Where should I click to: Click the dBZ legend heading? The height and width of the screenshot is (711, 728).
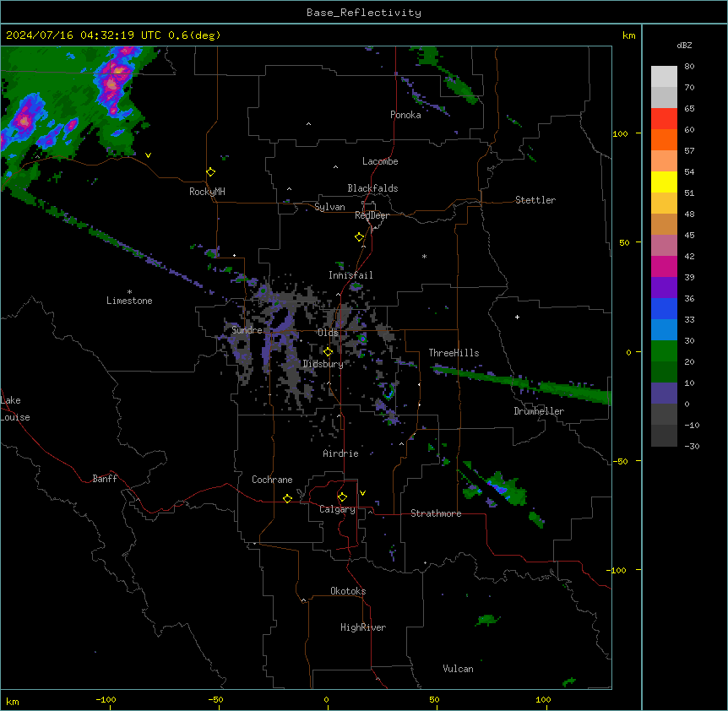tap(684, 45)
